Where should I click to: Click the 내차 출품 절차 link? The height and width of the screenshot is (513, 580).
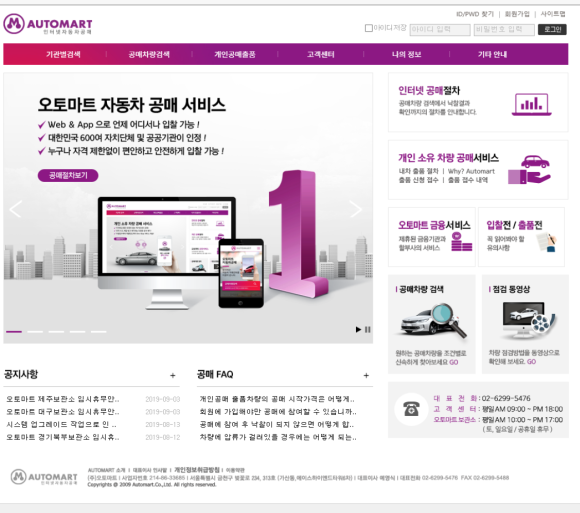(418, 171)
